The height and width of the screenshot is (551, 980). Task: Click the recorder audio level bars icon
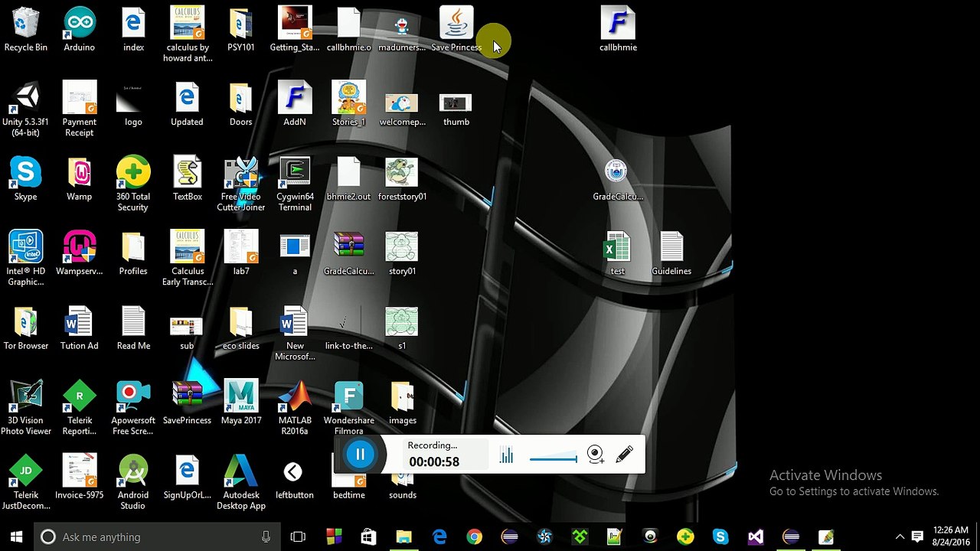click(x=506, y=455)
